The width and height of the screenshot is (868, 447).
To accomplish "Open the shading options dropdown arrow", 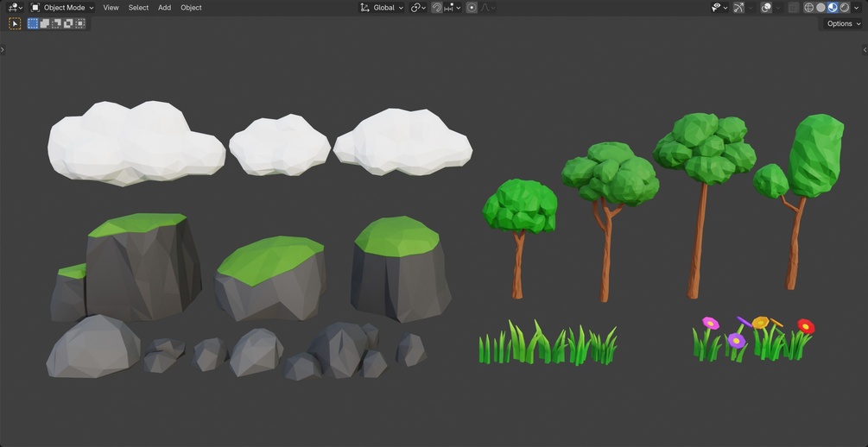I will point(857,8).
